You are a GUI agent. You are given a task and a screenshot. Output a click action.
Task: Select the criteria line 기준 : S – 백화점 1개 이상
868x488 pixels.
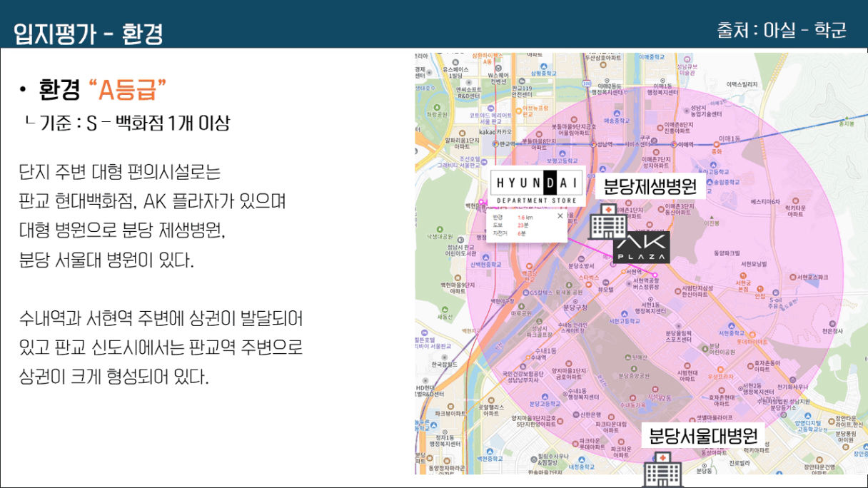136,123
